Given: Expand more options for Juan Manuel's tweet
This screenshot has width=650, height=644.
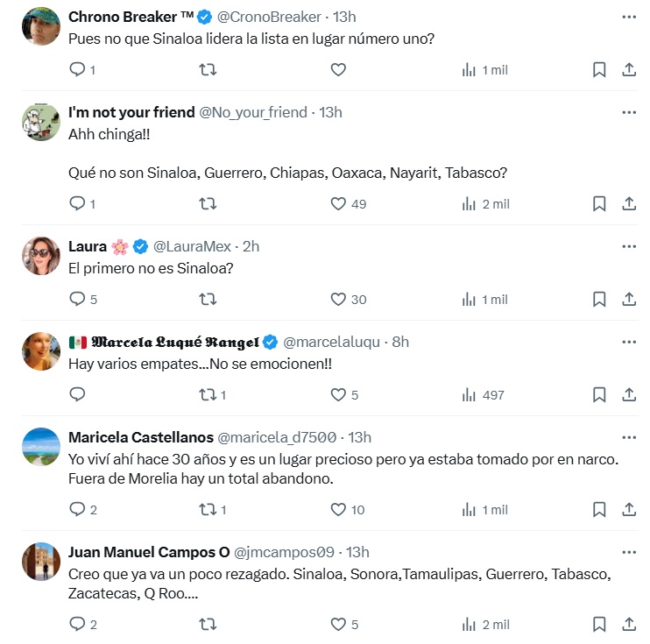Looking at the screenshot, I should click(629, 552).
